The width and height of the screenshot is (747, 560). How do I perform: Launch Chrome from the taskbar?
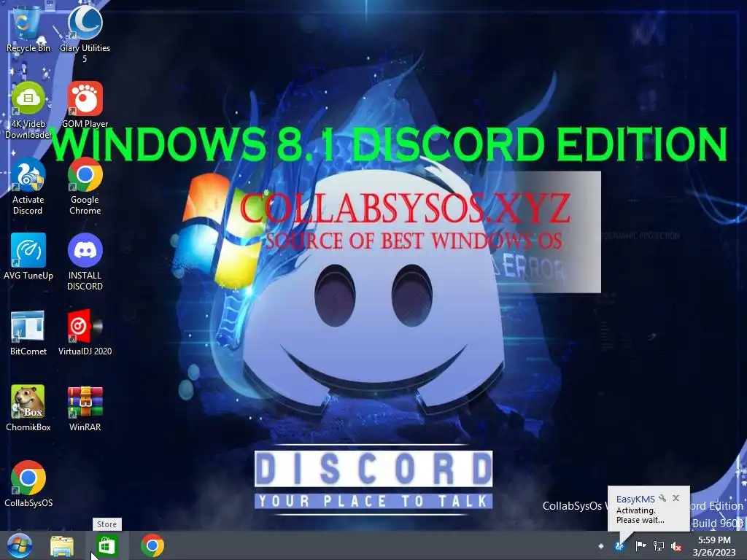click(152, 545)
